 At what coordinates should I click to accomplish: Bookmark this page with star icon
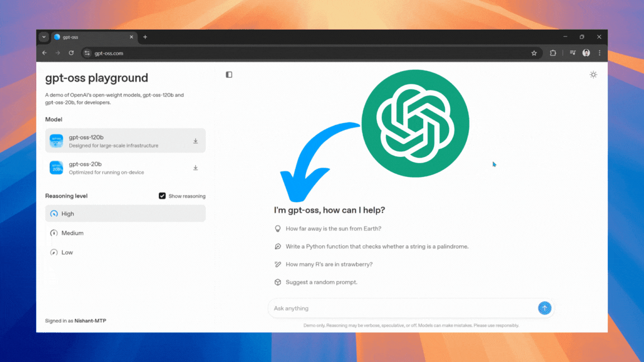coord(534,53)
